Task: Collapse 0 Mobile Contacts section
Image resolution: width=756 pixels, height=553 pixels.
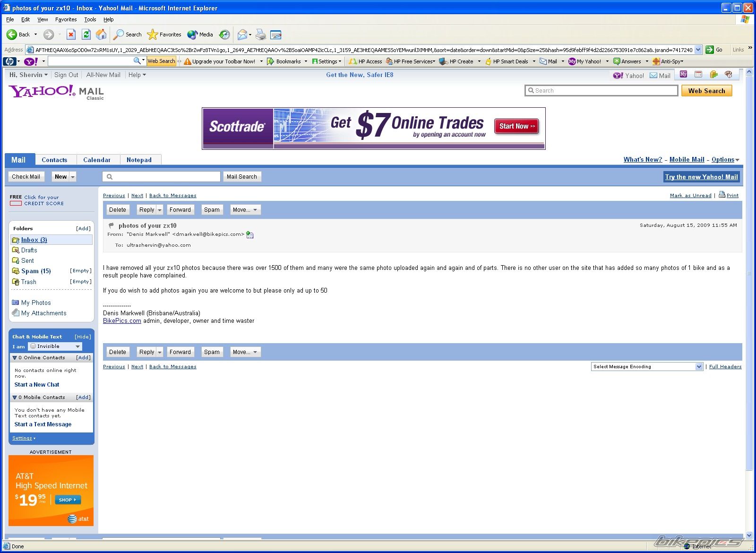Action: tap(15, 397)
